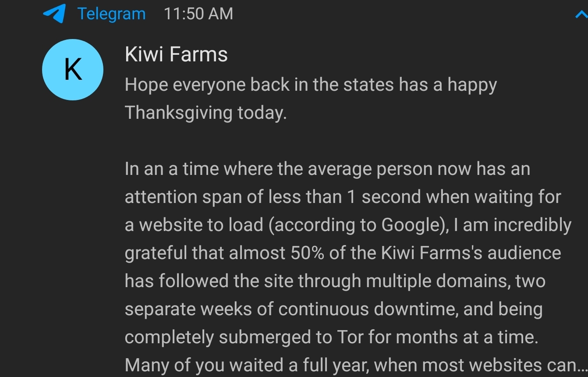The height and width of the screenshot is (377, 588).
Task: Tap the word 'Tor' in the message
Action: coord(350,337)
